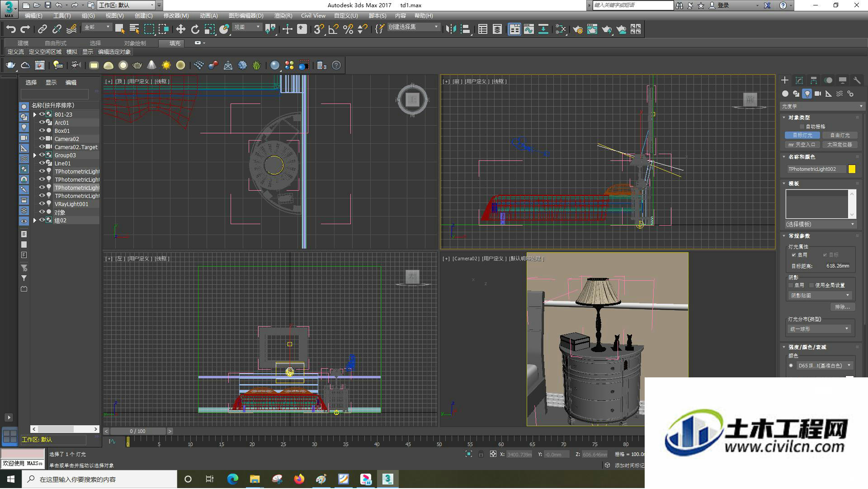Choose the Rectangular Selection Region tool
Viewport: 868px width, 489px height.
[x=149, y=29]
